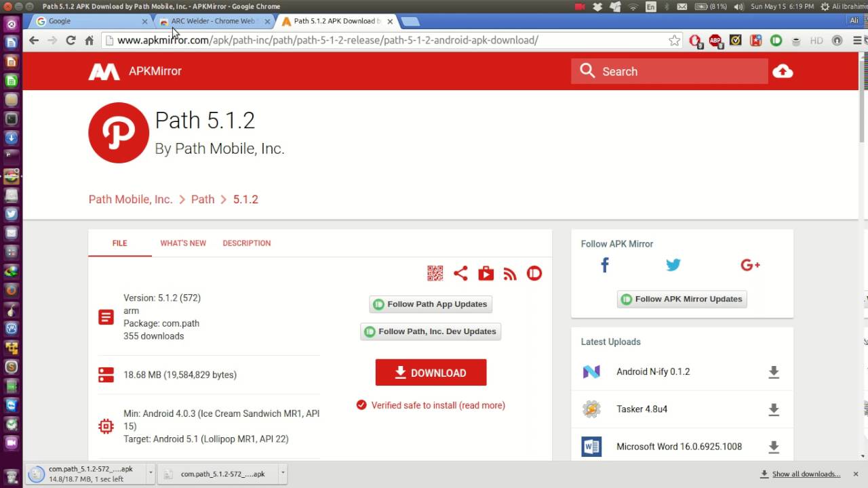
Task: Open the Adblock Plus extension icon
Action: click(715, 41)
